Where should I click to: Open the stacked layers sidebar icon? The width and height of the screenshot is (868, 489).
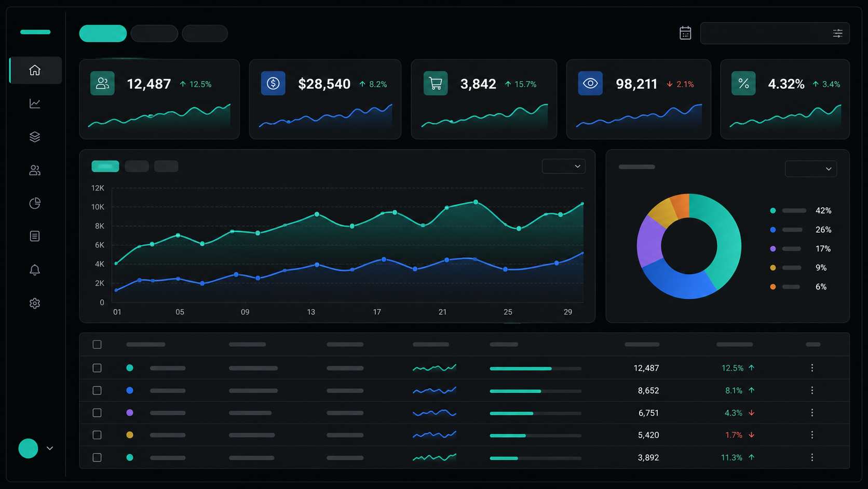click(35, 137)
